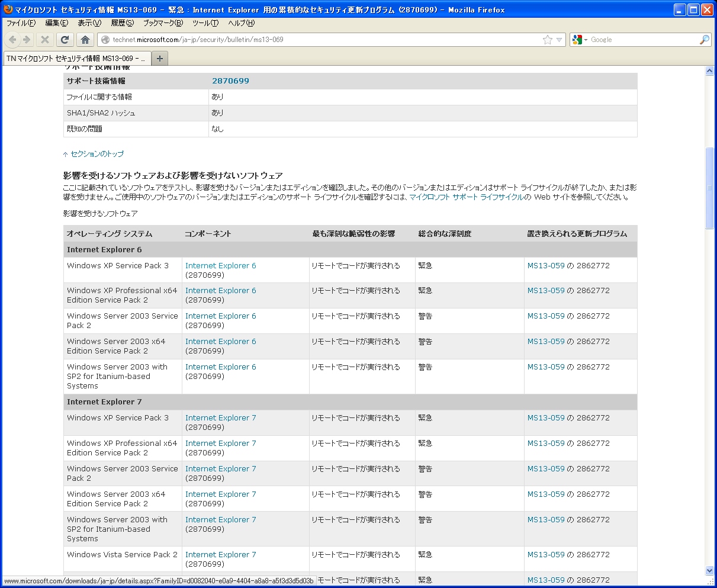Click the セクションのトップ link
This screenshot has width=717, height=588.
(x=97, y=154)
